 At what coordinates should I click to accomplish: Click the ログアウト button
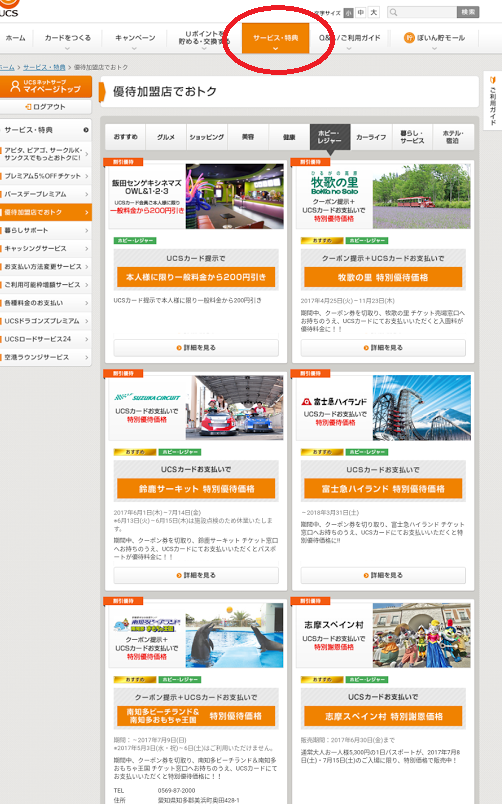pyautogui.click(x=46, y=107)
